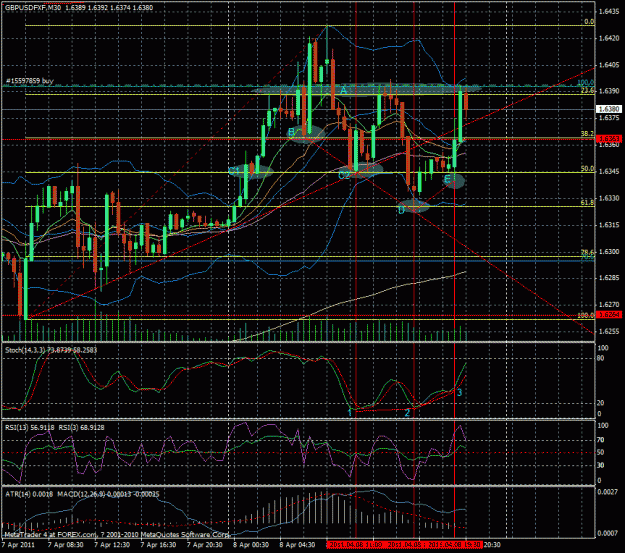Click stochastic marker number 3
The width and height of the screenshot is (625, 553).
point(459,393)
